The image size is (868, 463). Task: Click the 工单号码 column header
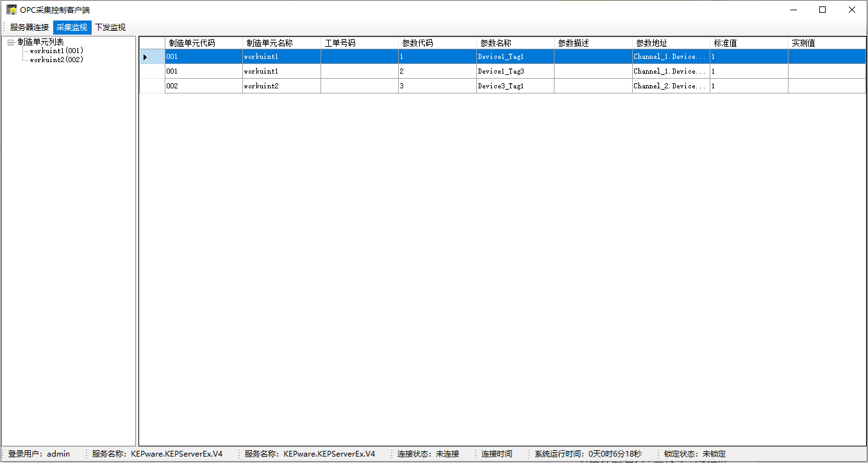tap(359, 43)
